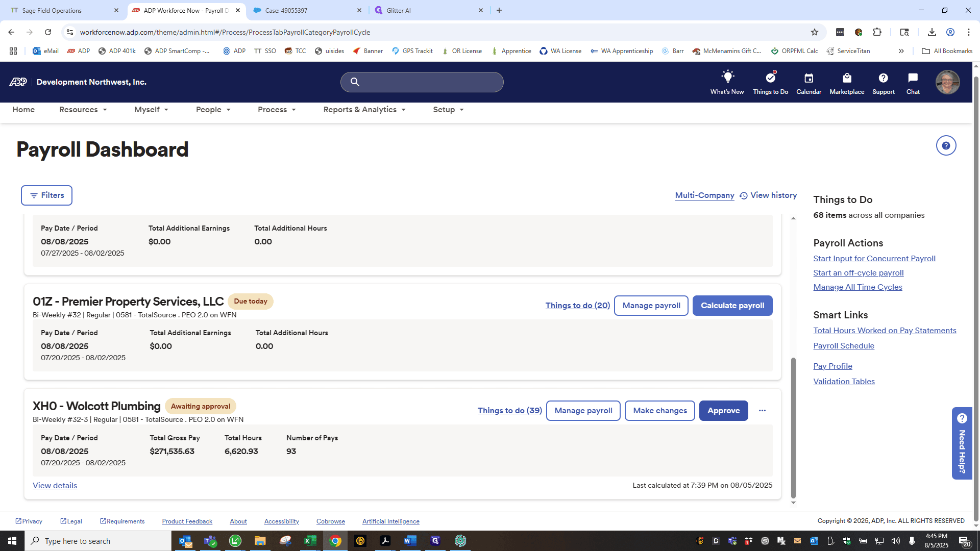
Task: Open What's New lightbulb icon
Action: pyautogui.click(x=727, y=78)
